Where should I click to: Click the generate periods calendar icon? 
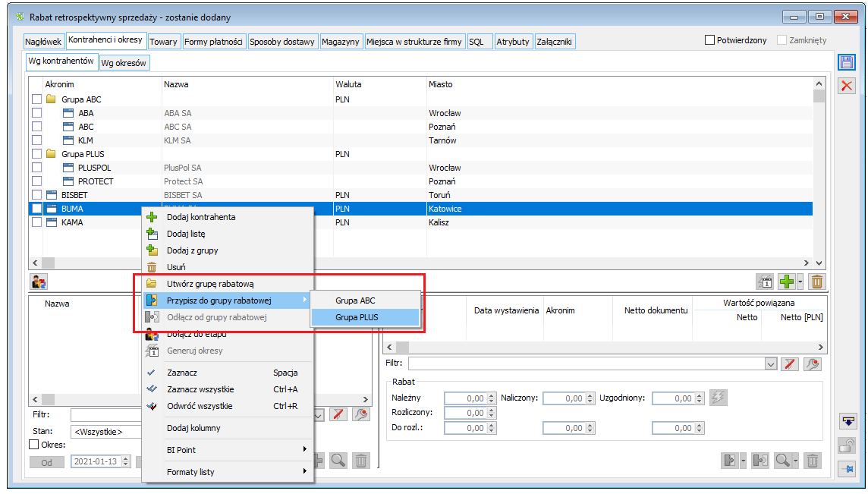[x=765, y=282]
